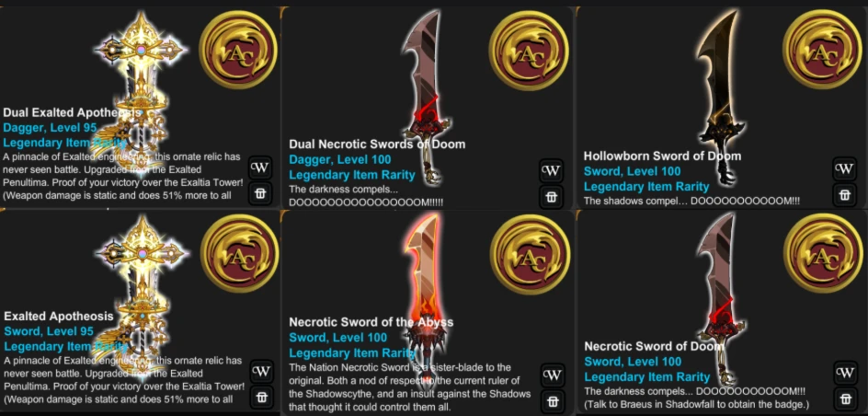Trash the Necrotic Sword of the Abyss
Screen dimensions: 868x416
tap(552, 400)
